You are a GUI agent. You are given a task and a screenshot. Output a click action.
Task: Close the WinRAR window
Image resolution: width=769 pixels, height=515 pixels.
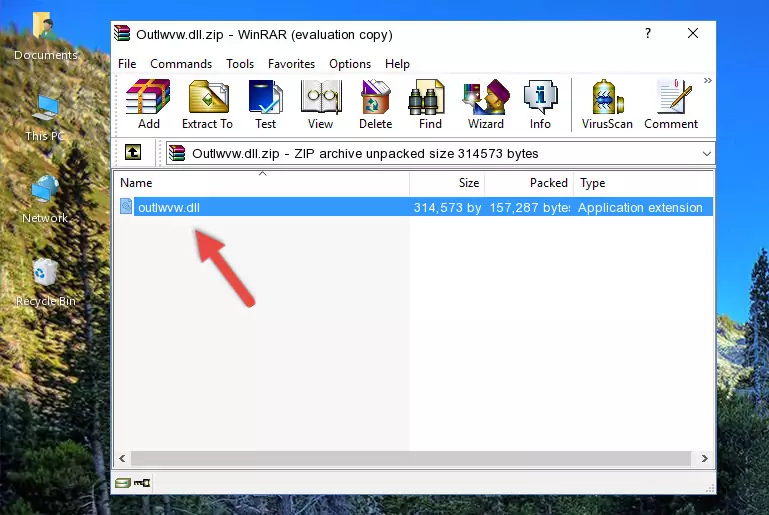(692, 33)
